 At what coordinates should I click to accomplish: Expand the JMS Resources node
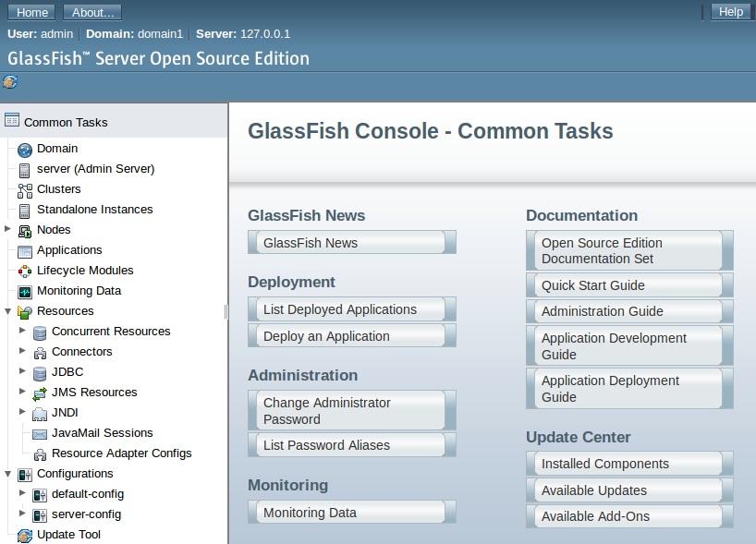tap(22, 391)
